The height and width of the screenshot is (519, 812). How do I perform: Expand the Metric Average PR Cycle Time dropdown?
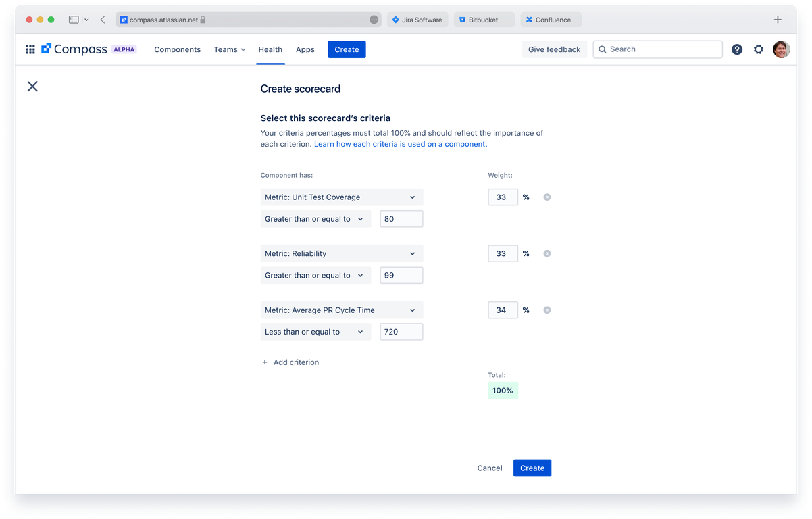click(x=412, y=310)
